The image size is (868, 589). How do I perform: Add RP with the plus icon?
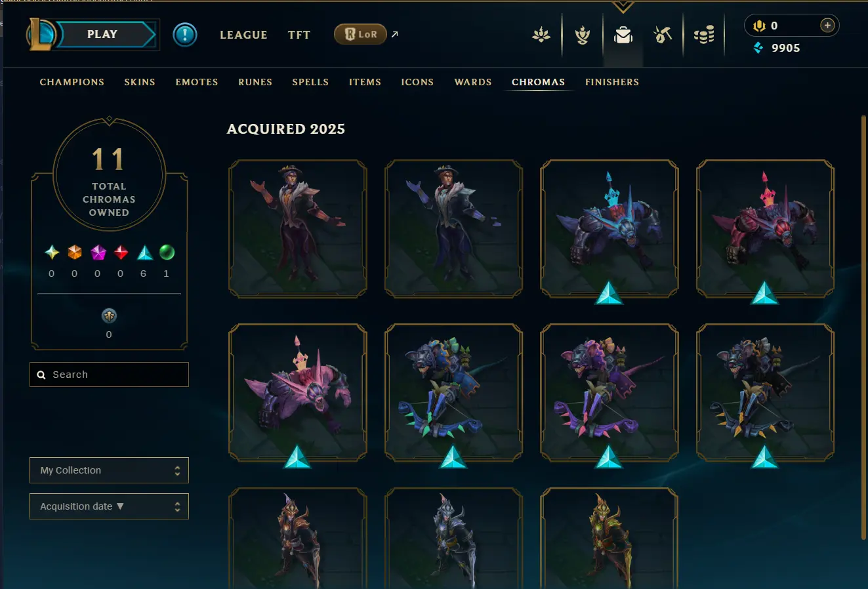pyautogui.click(x=827, y=26)
